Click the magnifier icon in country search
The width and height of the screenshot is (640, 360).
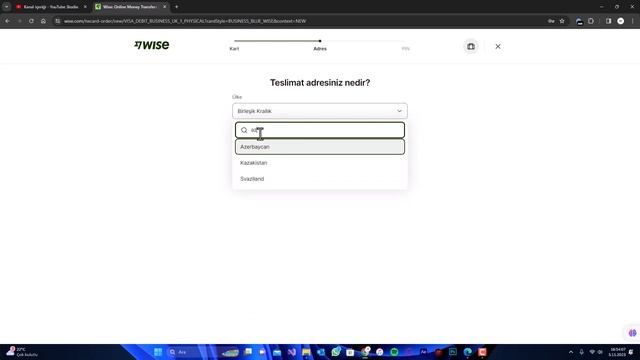(244, 130)
